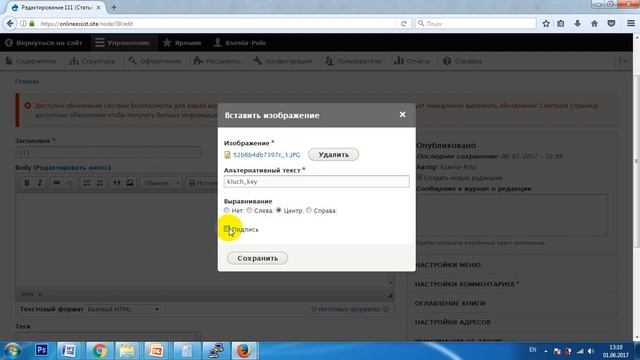The width and height of the screenshot is (640, 360).
Task: Click the Pocket icon in Firefox toolbar
Action: click(x=611, y=24)
